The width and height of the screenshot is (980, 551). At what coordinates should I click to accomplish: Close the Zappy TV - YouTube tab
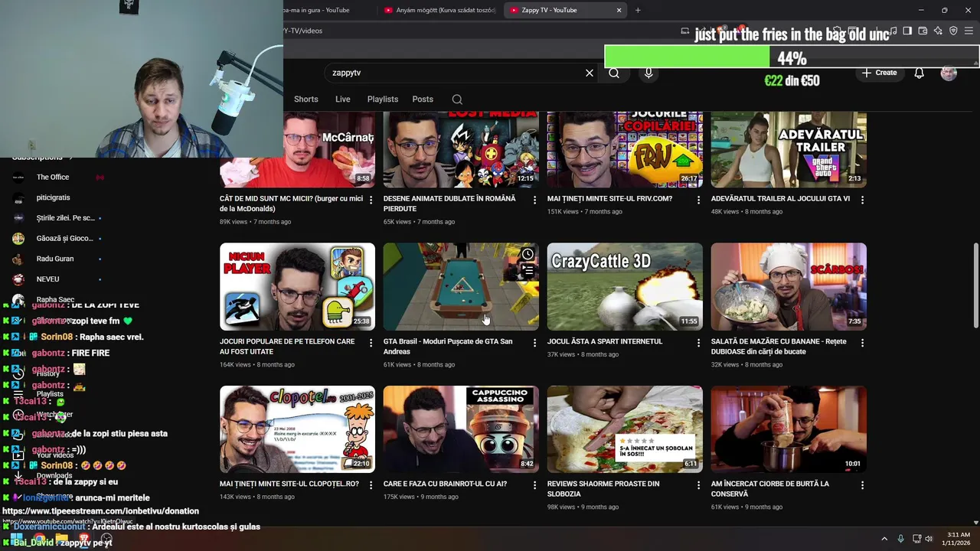click(619, 10)
